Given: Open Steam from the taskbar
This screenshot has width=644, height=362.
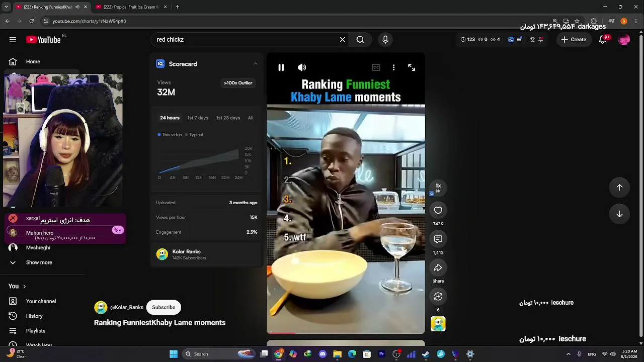Looking at the screenshot, I should (426, 354).
